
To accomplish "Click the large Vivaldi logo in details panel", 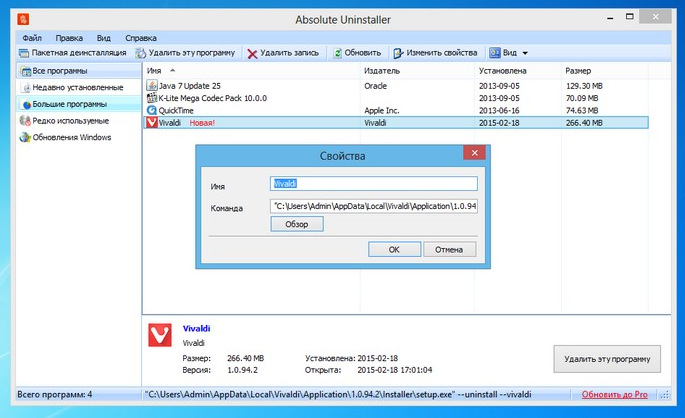I will point(160,335).
